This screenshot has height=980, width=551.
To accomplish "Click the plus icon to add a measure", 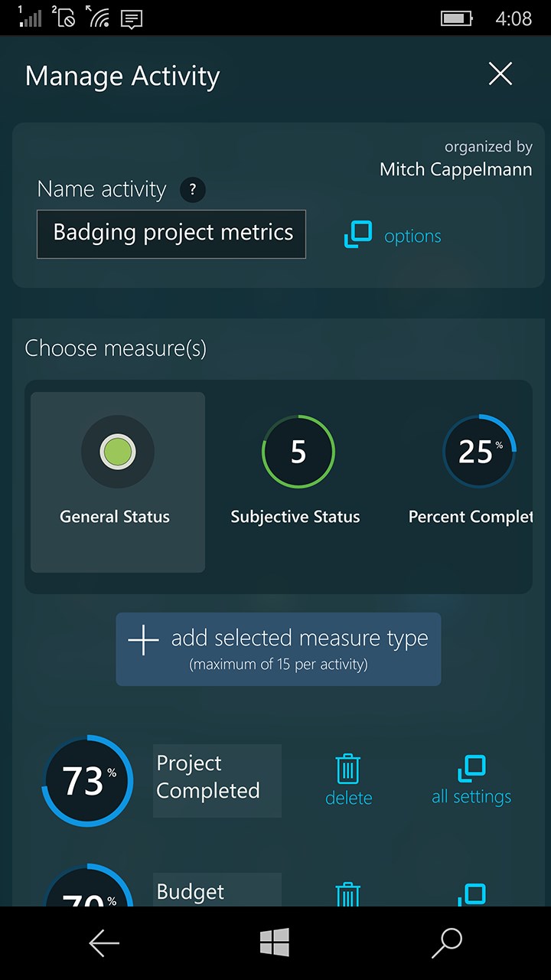I will pyautogui.click(x=142, y=639).
